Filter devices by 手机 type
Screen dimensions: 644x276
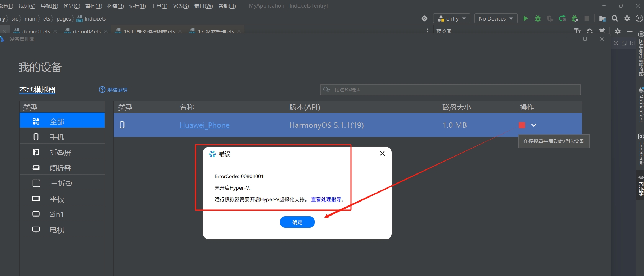coord(62,137)
